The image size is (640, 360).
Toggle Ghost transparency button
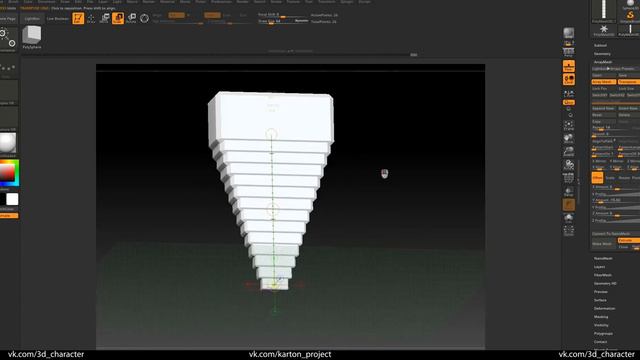569,205
